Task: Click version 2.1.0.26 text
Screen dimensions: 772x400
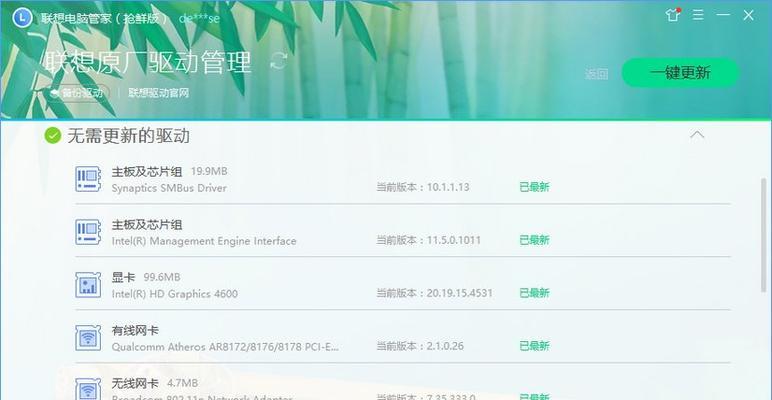Action: pos(445,346)
